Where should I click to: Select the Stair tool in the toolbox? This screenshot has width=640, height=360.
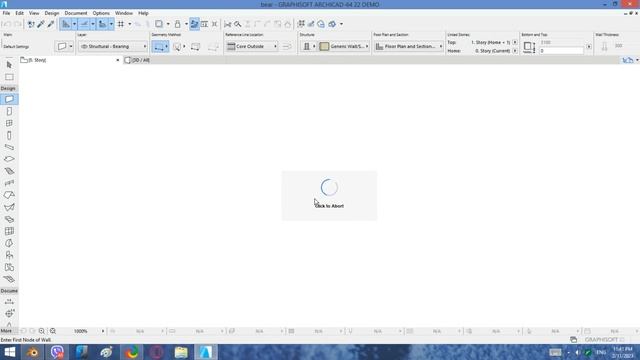click(x=9, y=171)
